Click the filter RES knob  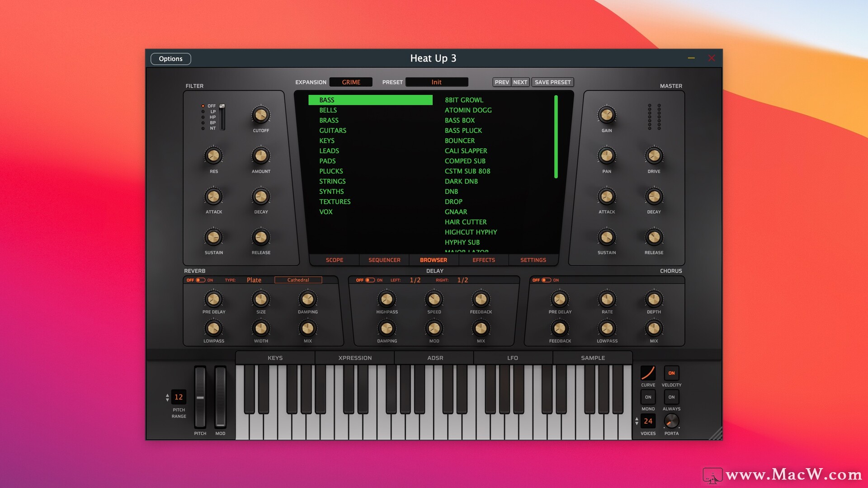(x=213, y=156)
